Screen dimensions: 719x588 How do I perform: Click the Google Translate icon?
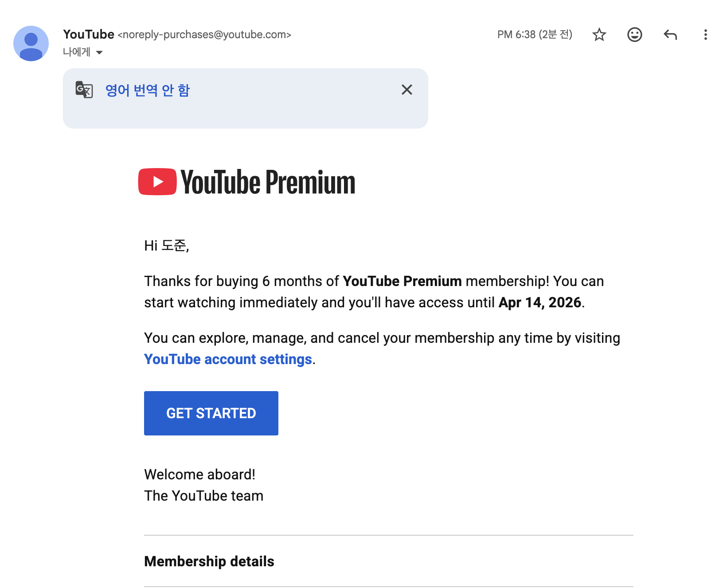click(x=84, y=90)
